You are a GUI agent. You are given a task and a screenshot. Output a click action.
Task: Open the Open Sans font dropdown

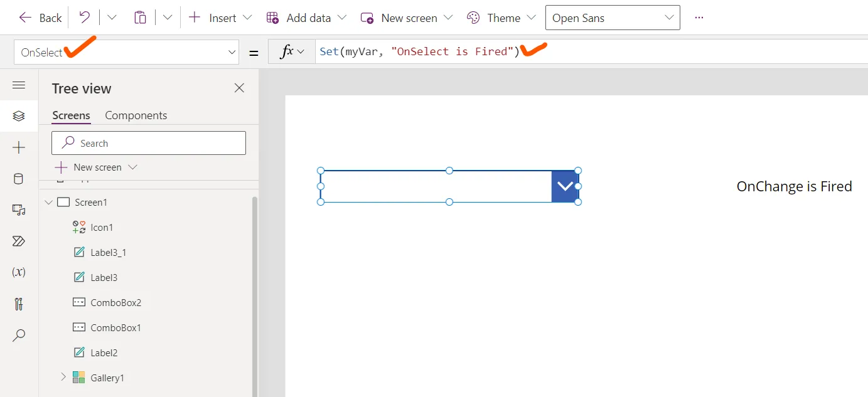tap(612, 18)
